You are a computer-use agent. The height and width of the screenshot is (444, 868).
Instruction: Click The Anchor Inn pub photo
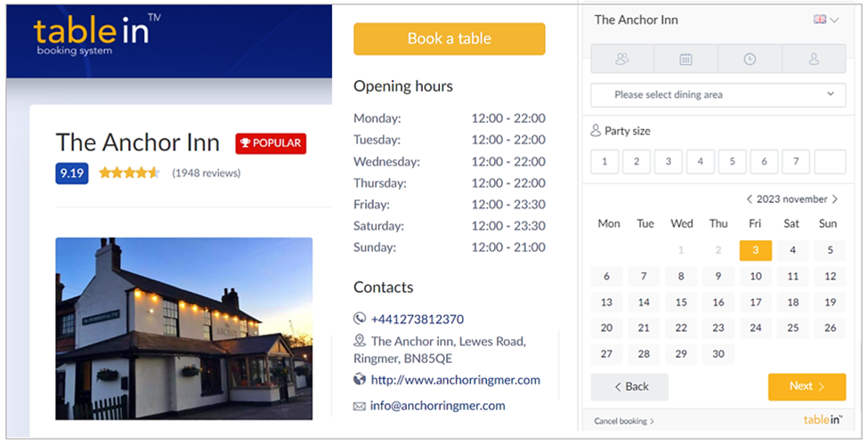pyautogui.click(x=183, y=328)
